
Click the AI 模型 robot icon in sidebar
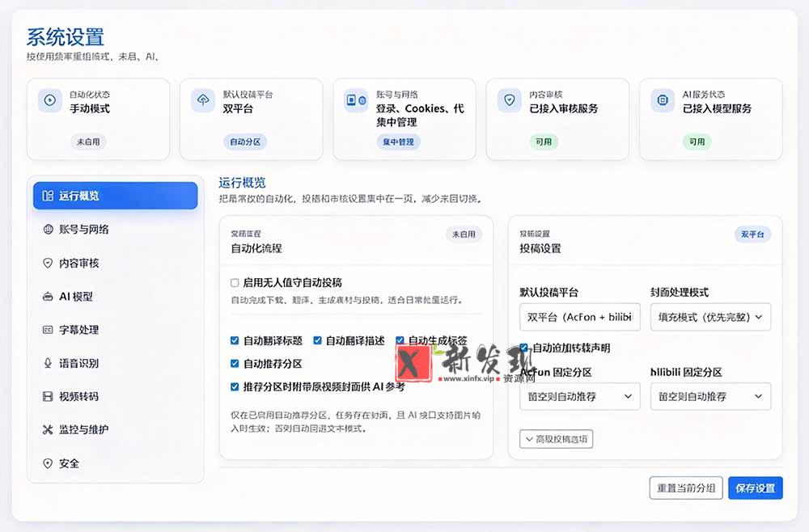[48, 297]
